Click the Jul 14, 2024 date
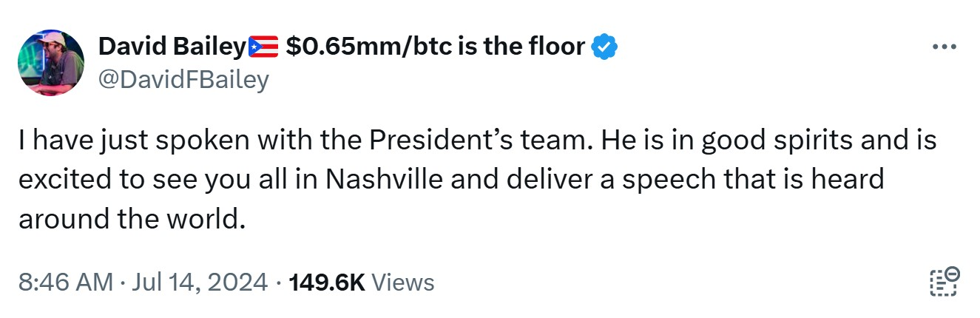The height and width of the screenshot is (318, 980). point(200,282)
